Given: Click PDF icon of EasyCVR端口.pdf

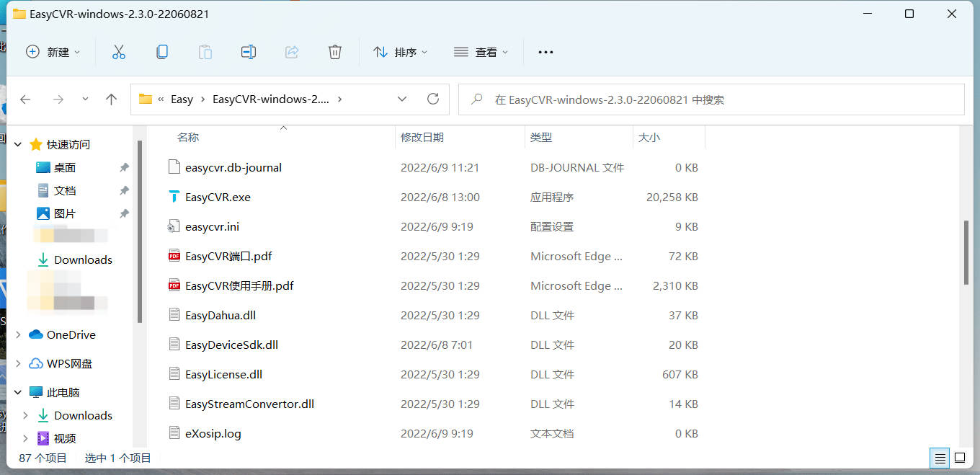Looking at the screenshot, I should (x=174, y=256).
